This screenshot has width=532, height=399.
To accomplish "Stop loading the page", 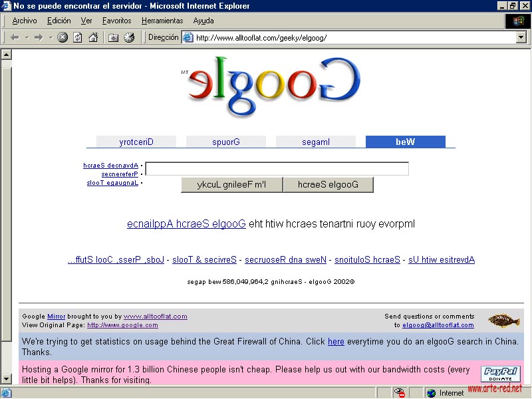I will pos(63,37).
